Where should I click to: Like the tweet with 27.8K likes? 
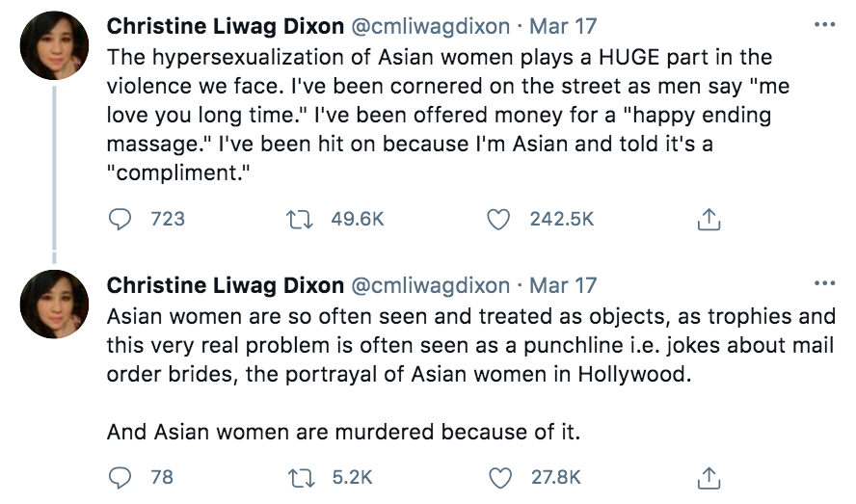[x=497, y=477]
